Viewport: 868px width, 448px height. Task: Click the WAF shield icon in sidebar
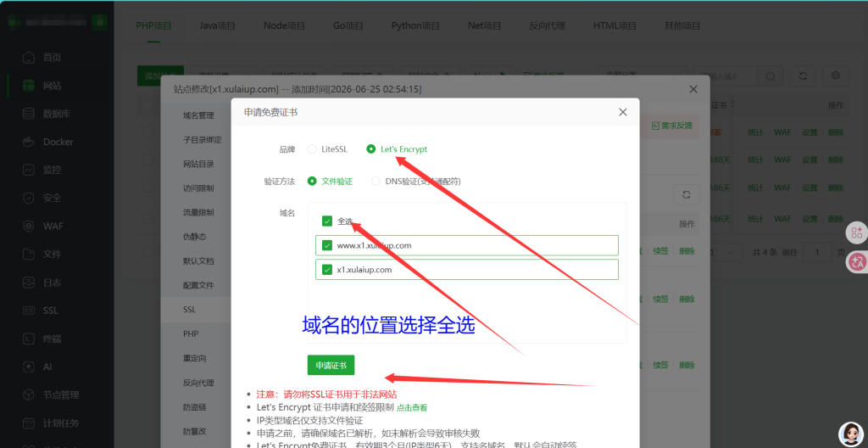29,227
